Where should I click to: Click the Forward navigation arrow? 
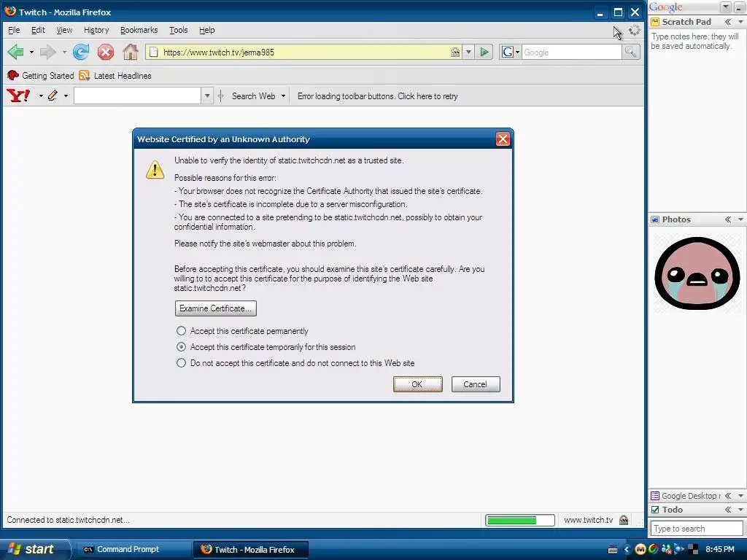coord(47,52)
